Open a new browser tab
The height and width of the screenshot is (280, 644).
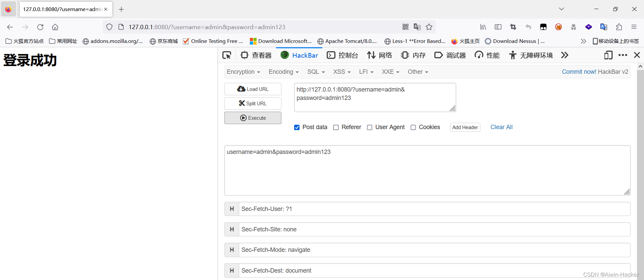click(121, 9)
